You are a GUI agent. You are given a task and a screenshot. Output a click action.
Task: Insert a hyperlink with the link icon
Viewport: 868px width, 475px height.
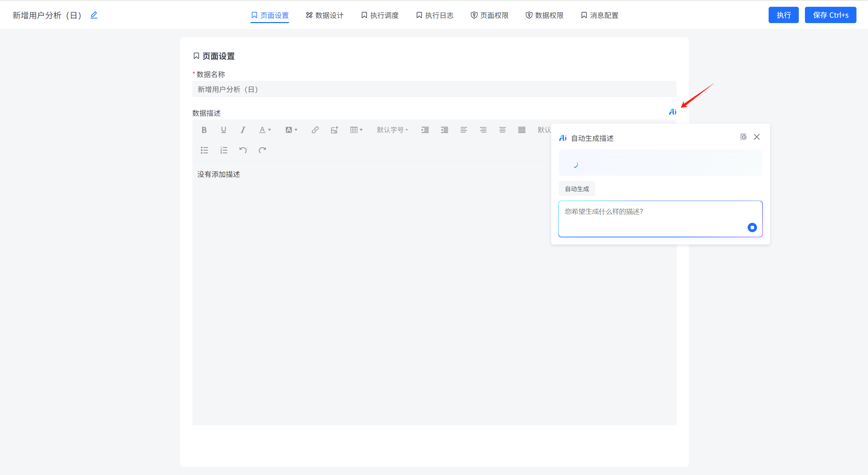pyautogui.click(x=315, y=130)
